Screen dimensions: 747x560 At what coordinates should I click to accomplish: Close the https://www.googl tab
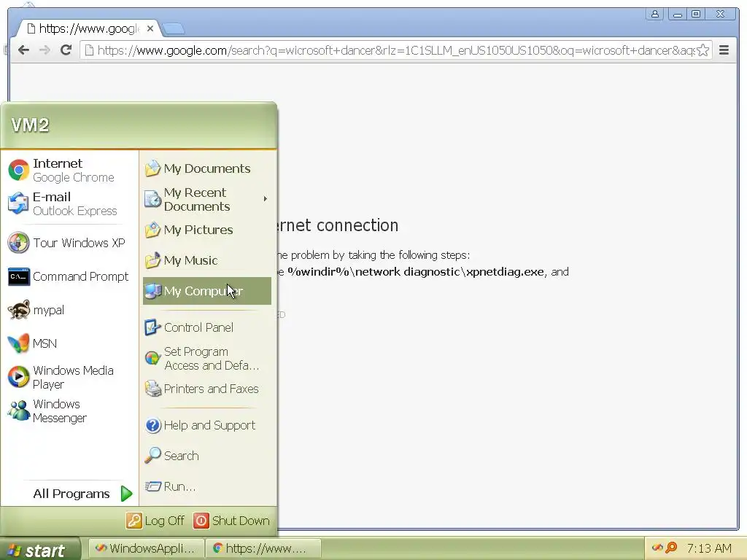150,28
